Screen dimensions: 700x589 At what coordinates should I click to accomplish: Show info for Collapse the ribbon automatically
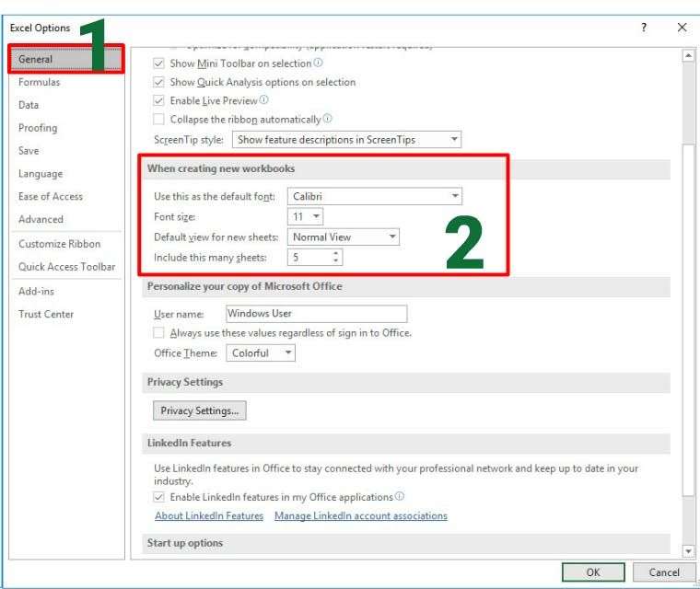327,119
